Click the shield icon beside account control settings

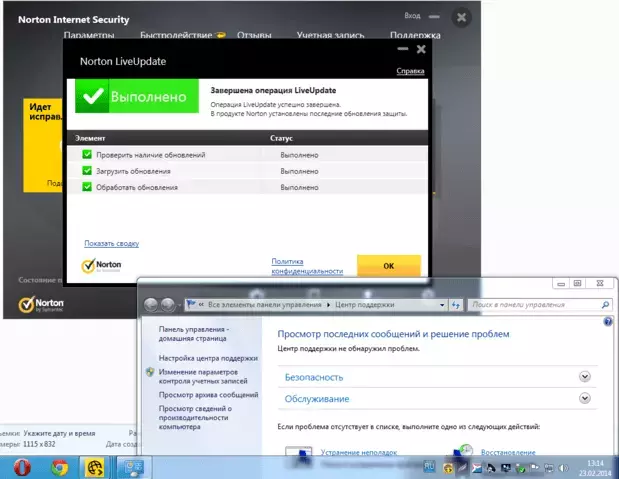pos(150,372)
